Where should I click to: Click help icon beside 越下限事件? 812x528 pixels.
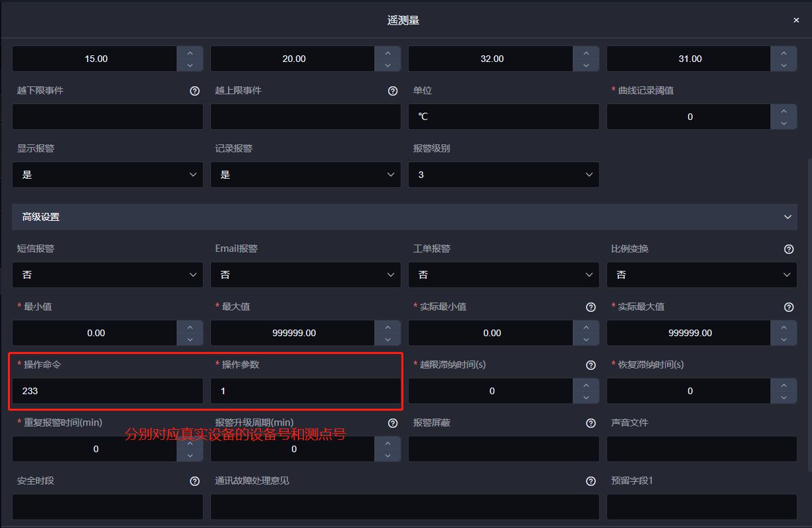pos(194,91)
